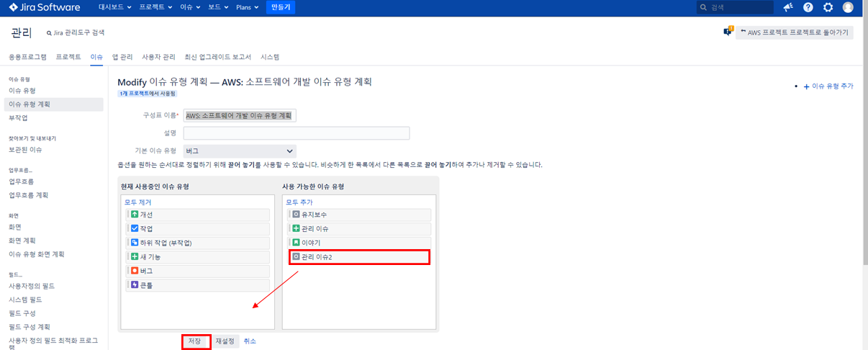Switch to the 응용프로그램 admin tab
The height and width of the screenshot is (350, 868).
27,56
